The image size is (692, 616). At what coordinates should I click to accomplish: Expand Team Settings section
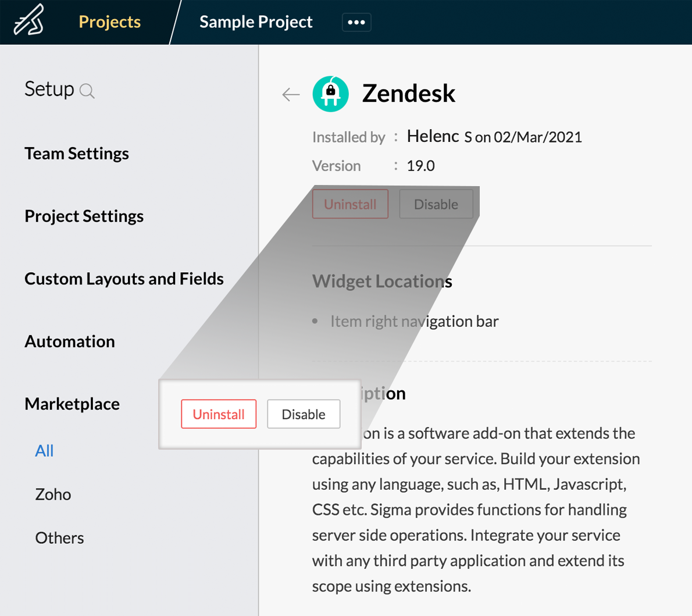tap(77, 154)
